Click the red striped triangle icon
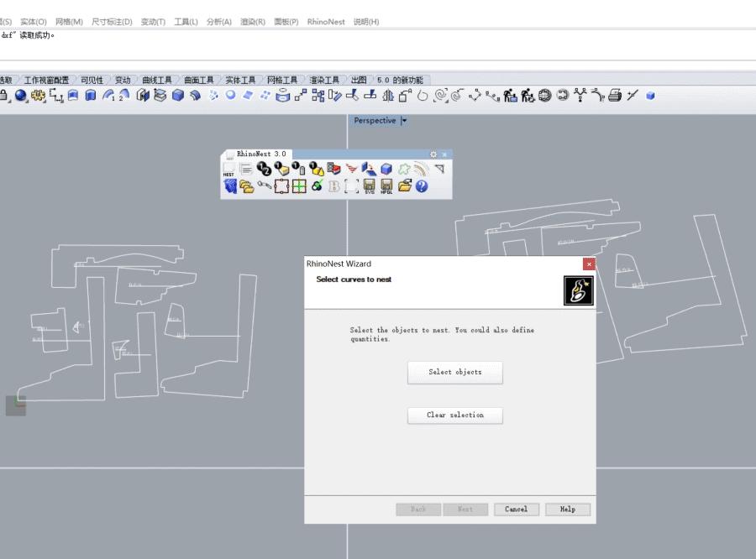This screenshot has width=756, height=559. pos(351,169)
